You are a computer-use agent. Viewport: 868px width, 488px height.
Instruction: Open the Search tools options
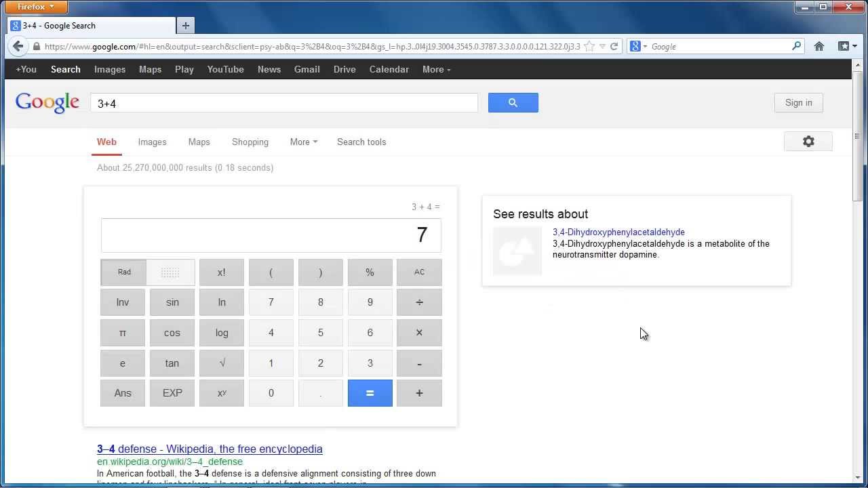click(x=361, y=142)
